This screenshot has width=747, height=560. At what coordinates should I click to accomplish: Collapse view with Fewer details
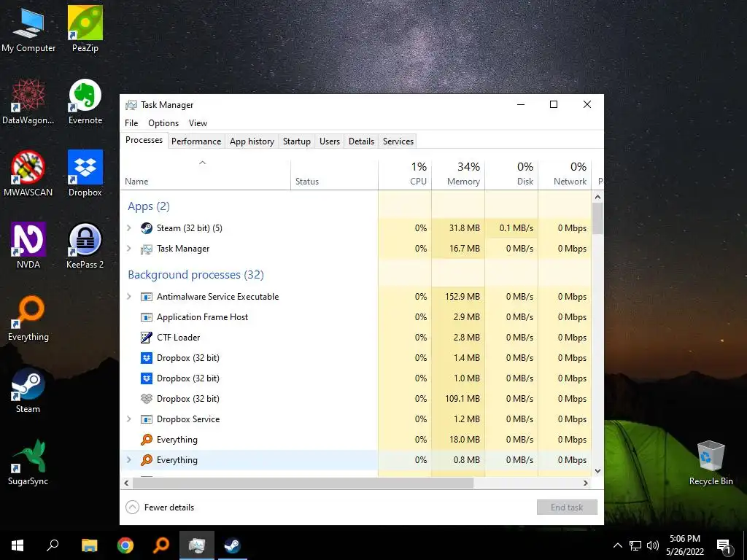tap(160, 507)
